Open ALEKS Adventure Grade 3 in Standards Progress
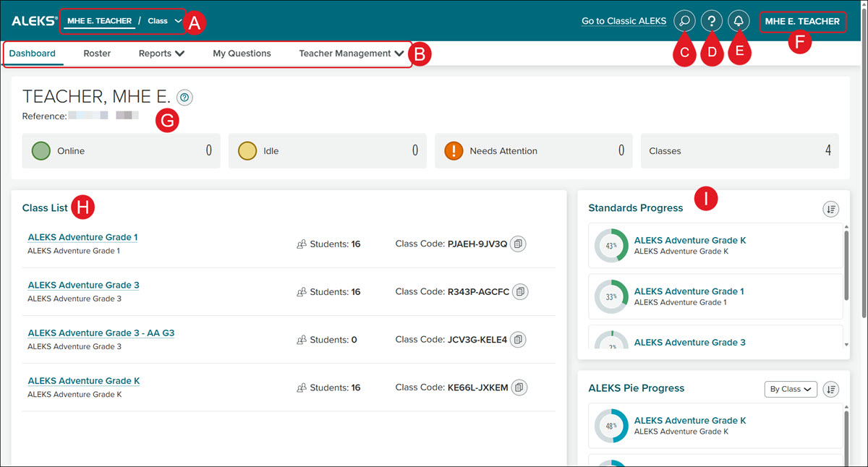Screen dimensions: 868x467 690,342
